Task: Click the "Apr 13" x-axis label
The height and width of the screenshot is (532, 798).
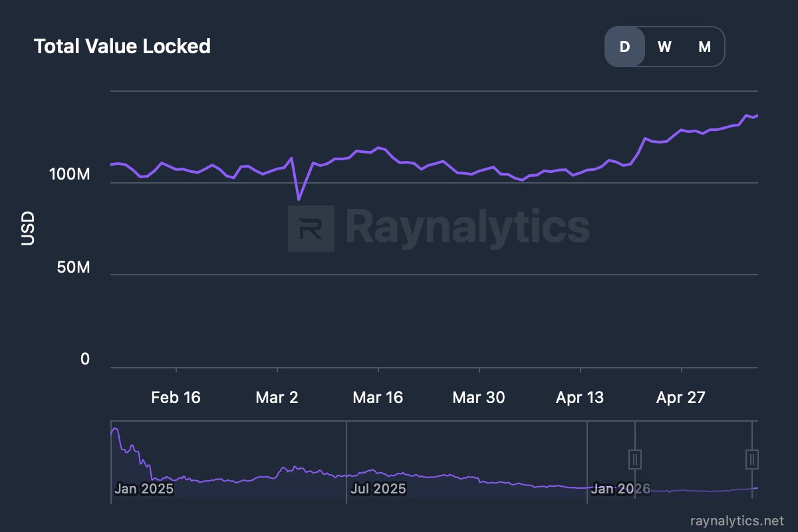Action: tap(580, 398)
